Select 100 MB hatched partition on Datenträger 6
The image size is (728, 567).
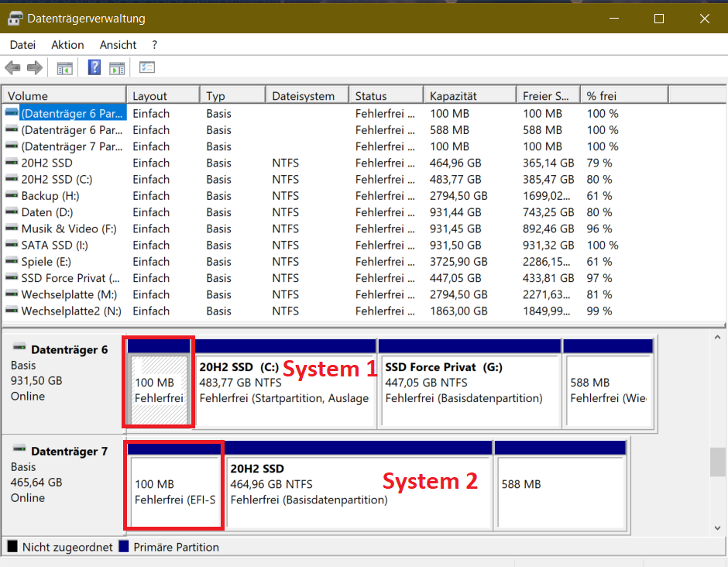pos(158,383)
